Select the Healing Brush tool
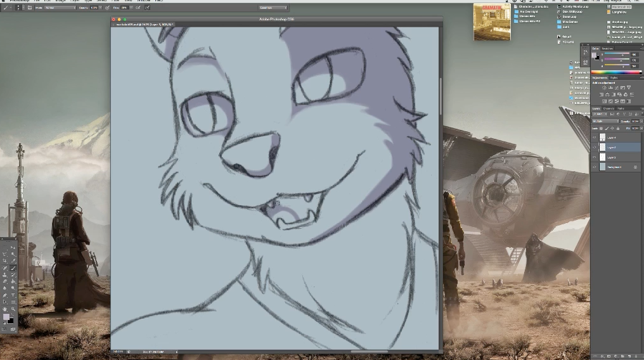This screenshot has width=644, height=360. click(x=4, y=268)
